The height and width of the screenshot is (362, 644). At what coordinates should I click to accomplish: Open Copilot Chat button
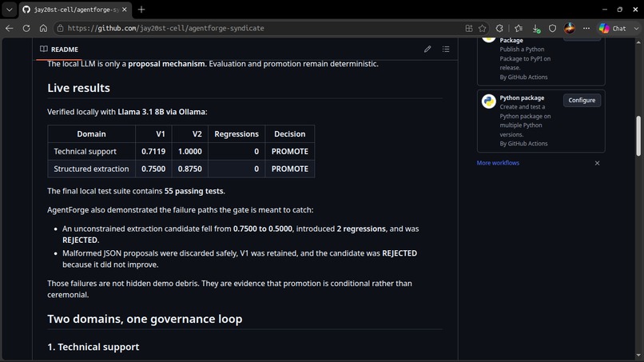612,28
